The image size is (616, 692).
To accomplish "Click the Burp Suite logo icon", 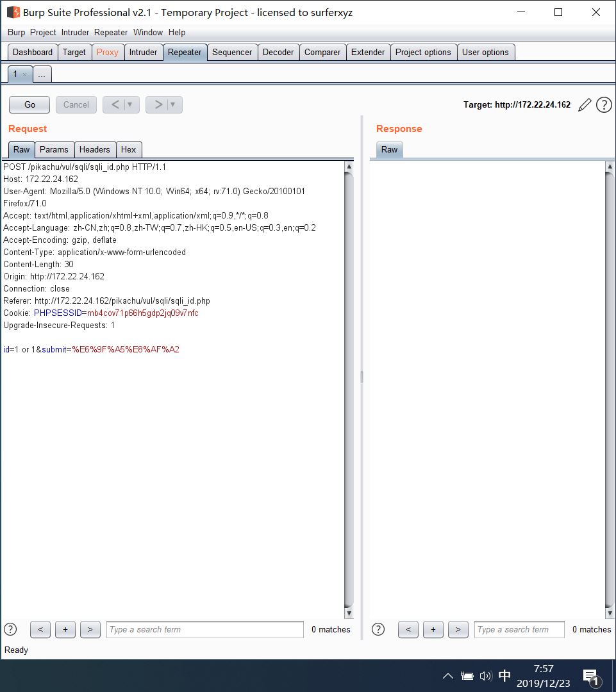I will 13,12.
